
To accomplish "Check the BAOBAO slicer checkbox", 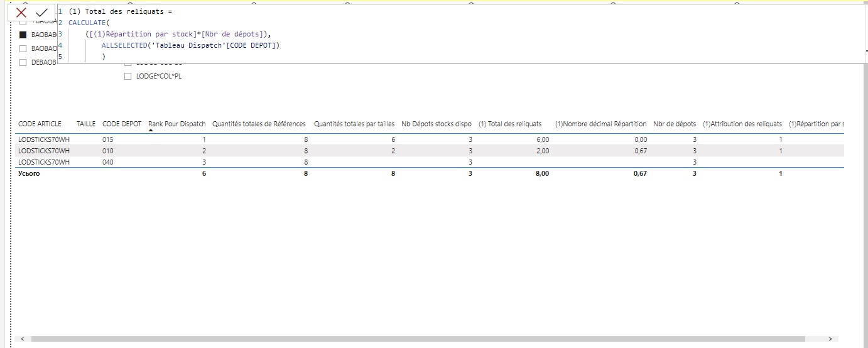I will (x=23, y=48).
